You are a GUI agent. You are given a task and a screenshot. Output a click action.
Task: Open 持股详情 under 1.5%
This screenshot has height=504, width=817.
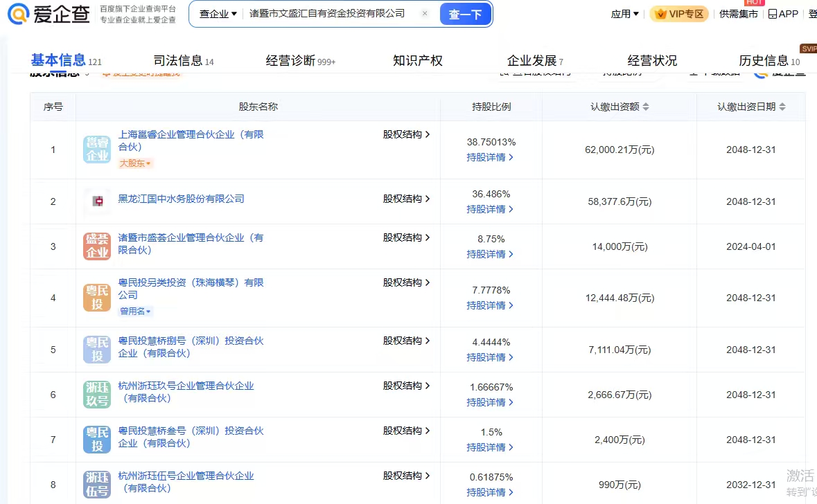[490, 447]
